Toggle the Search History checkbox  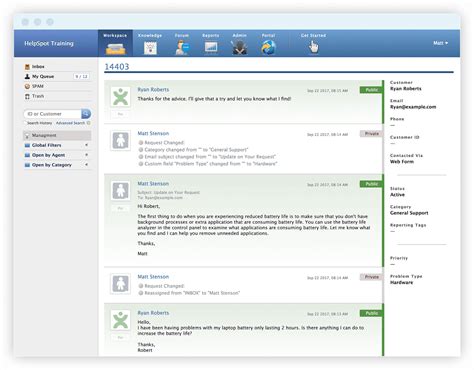tap(25, 123)
